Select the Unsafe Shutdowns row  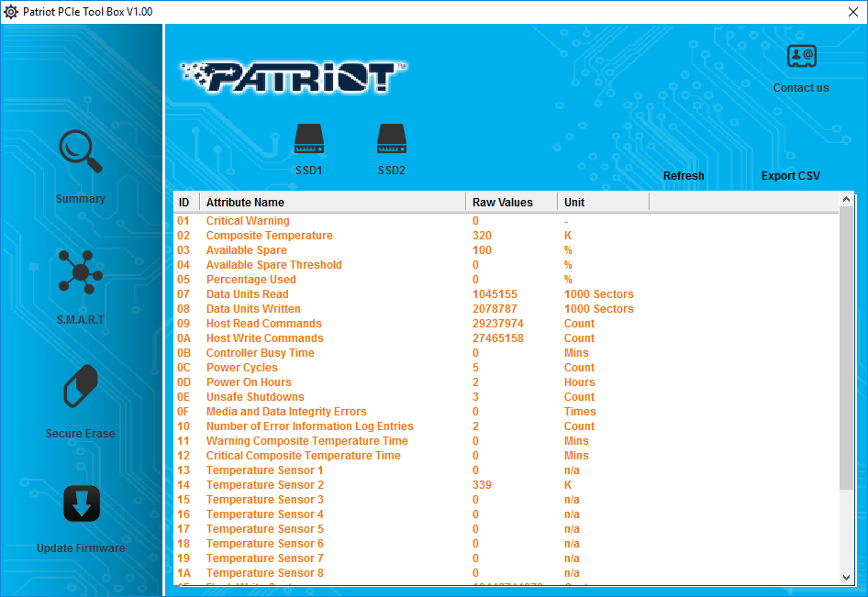(506, 397)
